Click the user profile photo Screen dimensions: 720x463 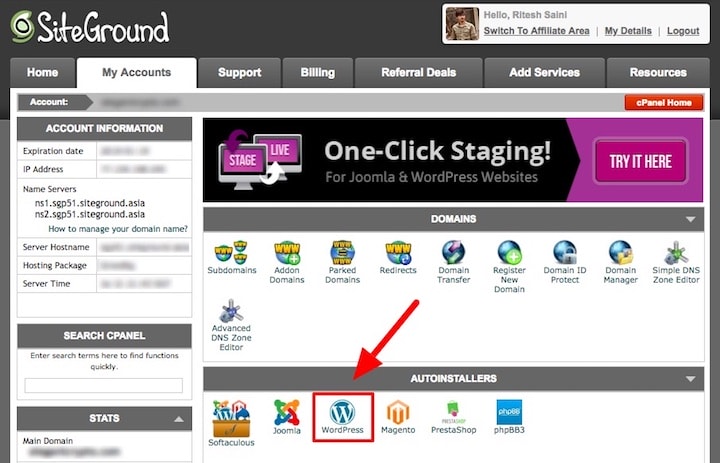(x=462, y=24)
